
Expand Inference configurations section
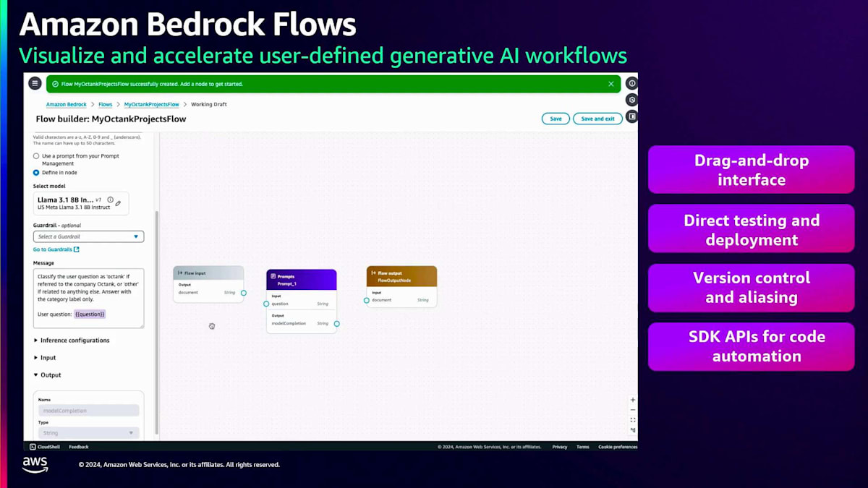(x=72, y=341)
